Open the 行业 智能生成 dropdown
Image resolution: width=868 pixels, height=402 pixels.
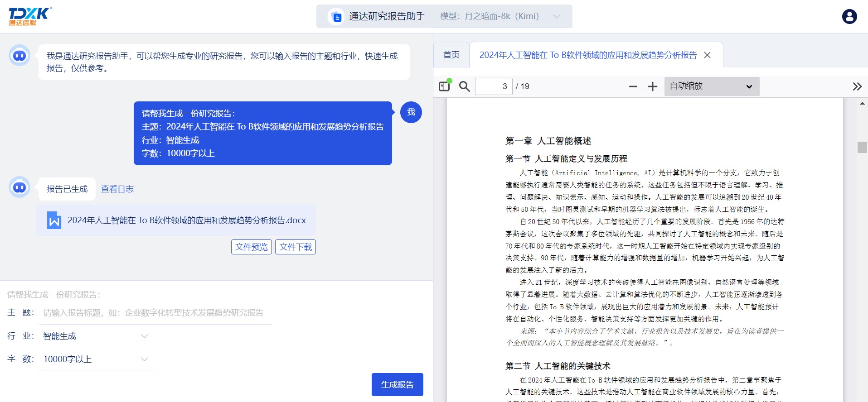pos(97,336)
